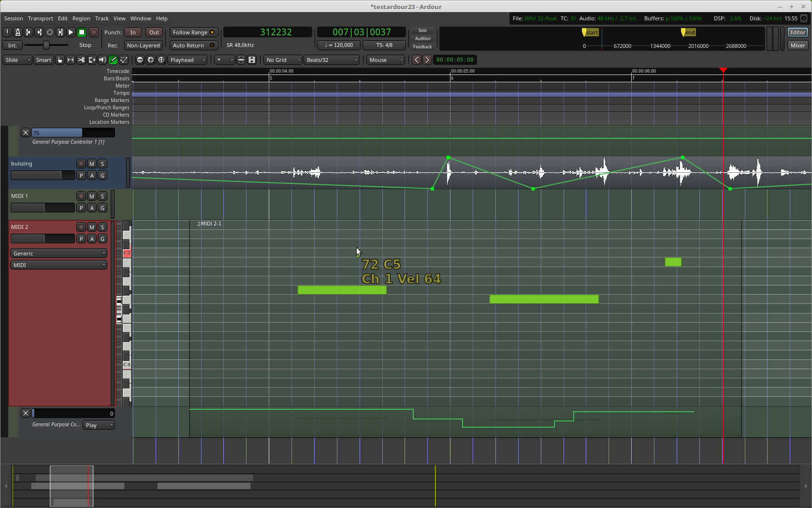The width and height of the screenshot is (812, 508).
Task: Jump the playhead to session start
Action: point(29,32)
